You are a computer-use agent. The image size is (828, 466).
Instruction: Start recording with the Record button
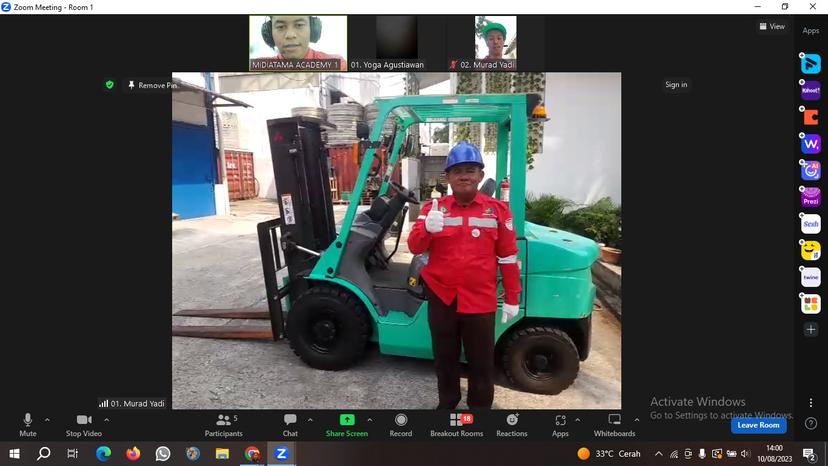pos(401,425)
